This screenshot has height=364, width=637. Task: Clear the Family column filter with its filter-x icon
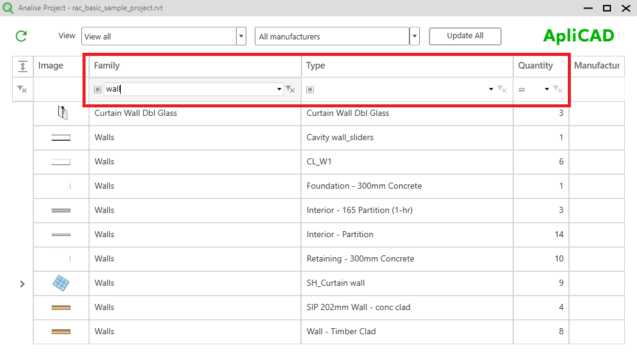(290, 89)
